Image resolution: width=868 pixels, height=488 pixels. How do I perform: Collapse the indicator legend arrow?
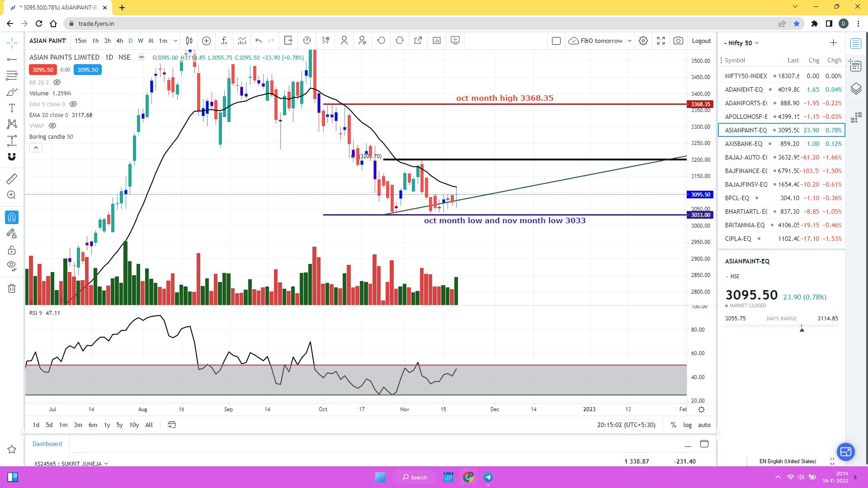[x=36, y=147]
